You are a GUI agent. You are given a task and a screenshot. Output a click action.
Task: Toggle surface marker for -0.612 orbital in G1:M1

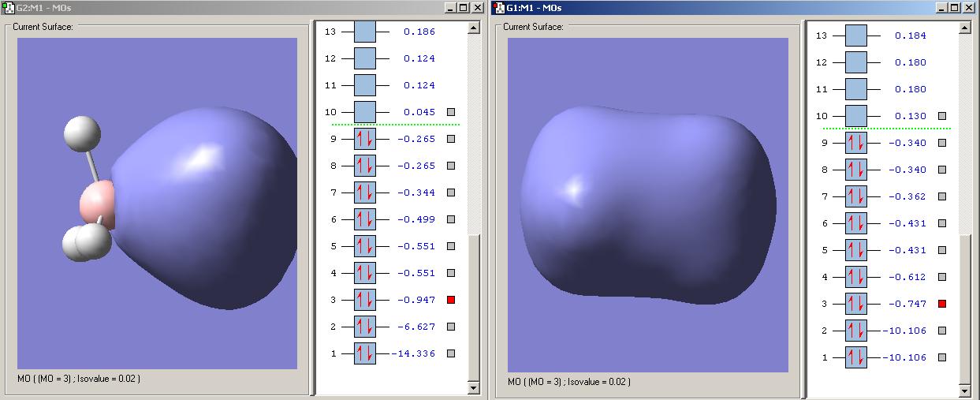coord(942,277)
